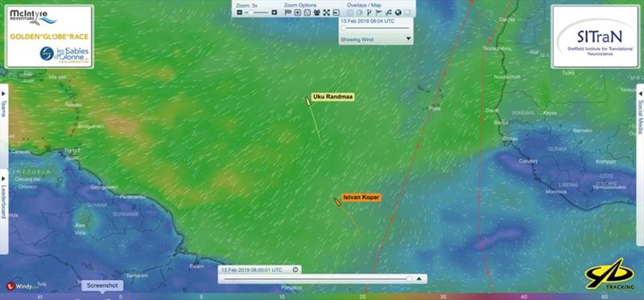Click the Zoom Options label
The width and height of the screenshot is (644, 300).
[x=300, y=6]
